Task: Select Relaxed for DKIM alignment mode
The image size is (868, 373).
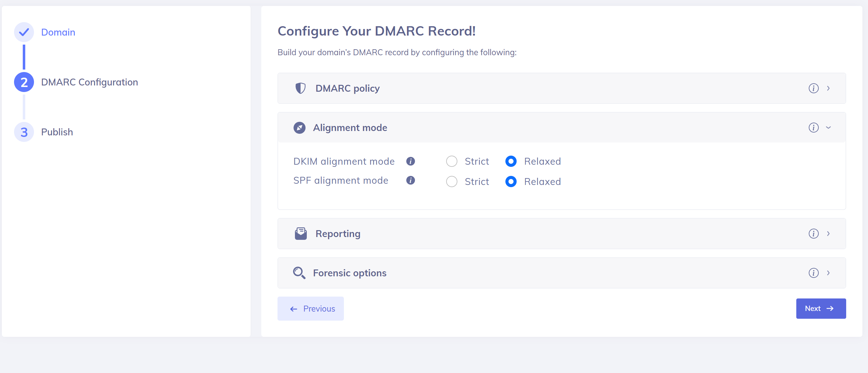Action: (510, 162)
